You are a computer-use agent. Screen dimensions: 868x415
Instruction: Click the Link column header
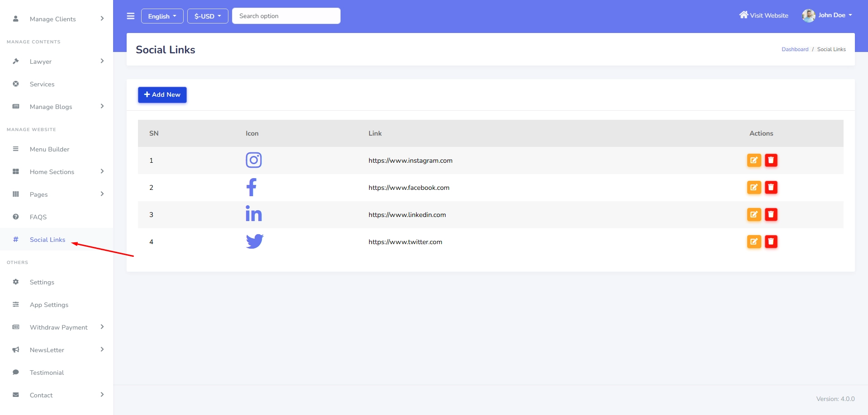click(x=375, y=133)
